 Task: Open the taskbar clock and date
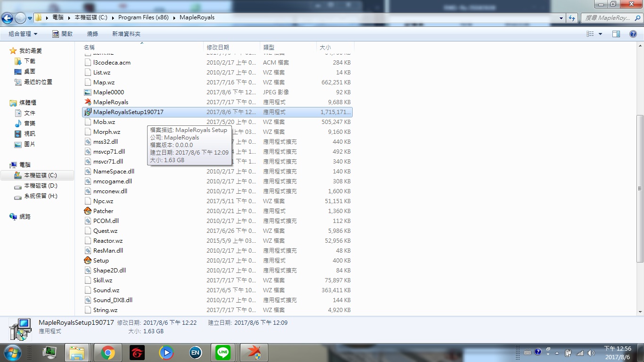point(618,353)
